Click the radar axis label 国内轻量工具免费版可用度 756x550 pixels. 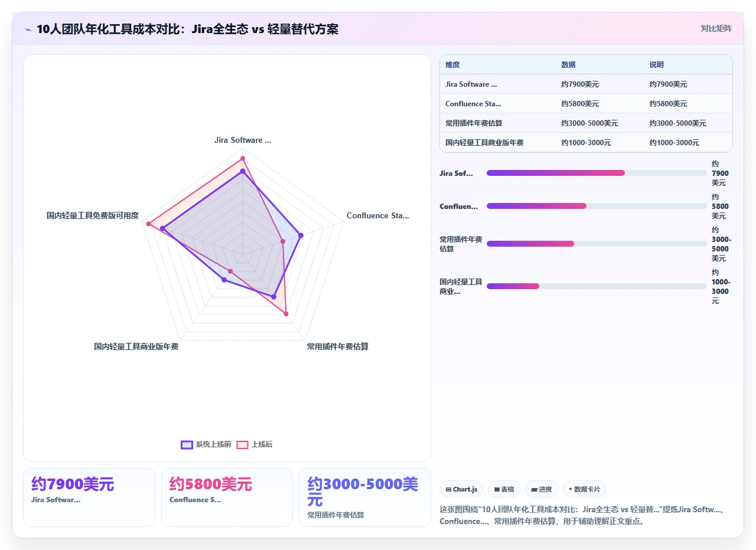click(93, 216)
